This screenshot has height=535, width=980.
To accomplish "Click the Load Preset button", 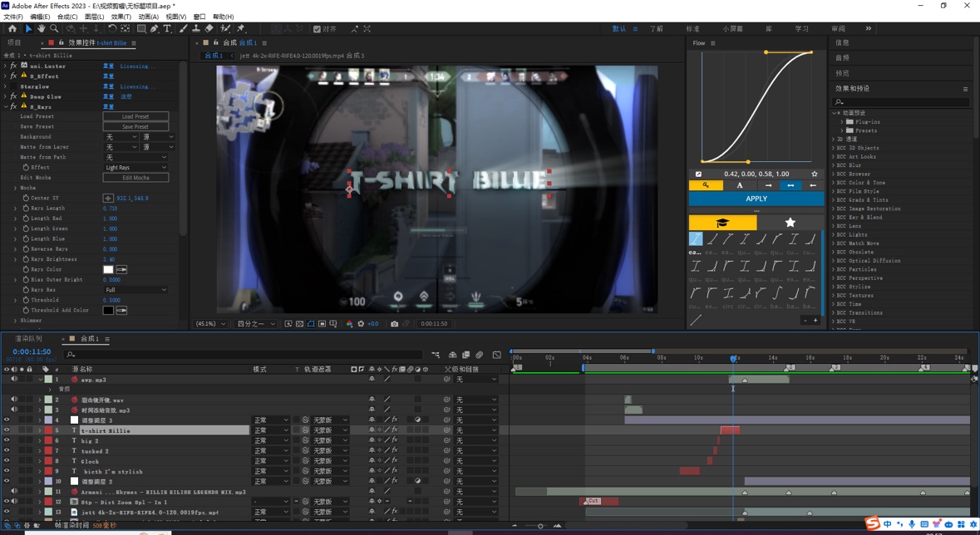I will click(135, 117).
